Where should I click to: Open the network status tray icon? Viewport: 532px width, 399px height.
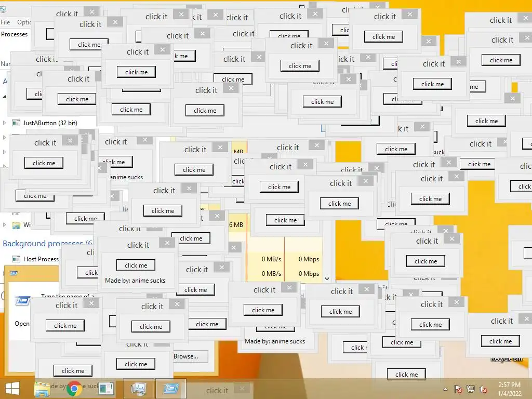[x=471, y=389]
